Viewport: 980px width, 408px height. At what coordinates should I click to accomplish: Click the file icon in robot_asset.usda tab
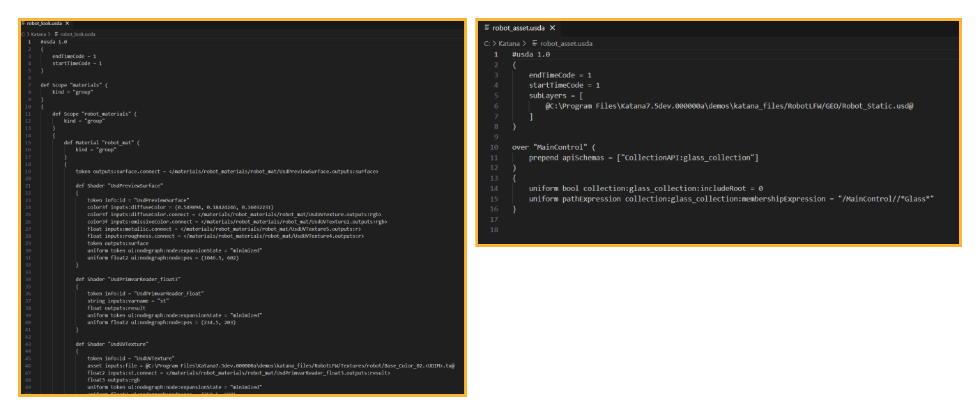(x=485, y=28)
